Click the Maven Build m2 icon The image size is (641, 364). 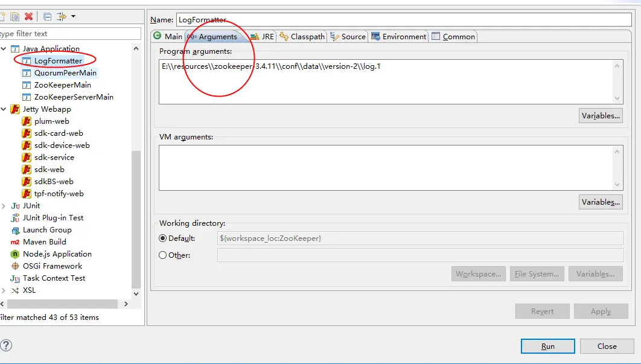click(15, 242)
